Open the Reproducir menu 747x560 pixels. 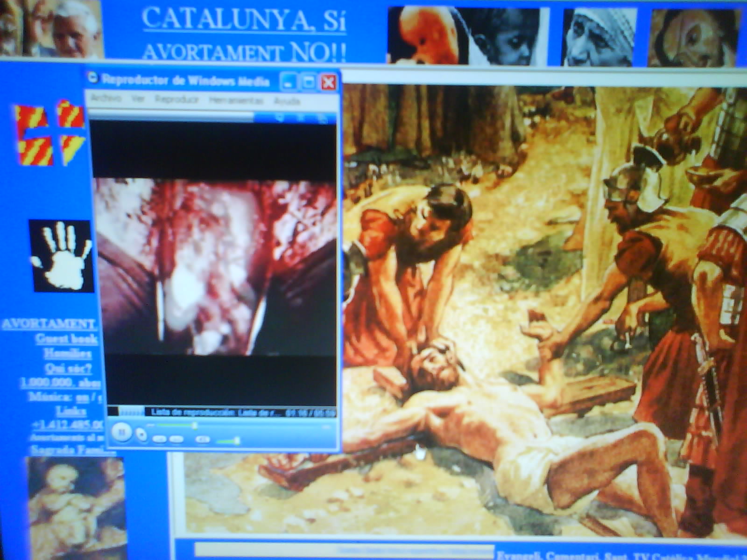tap(176, 99)
